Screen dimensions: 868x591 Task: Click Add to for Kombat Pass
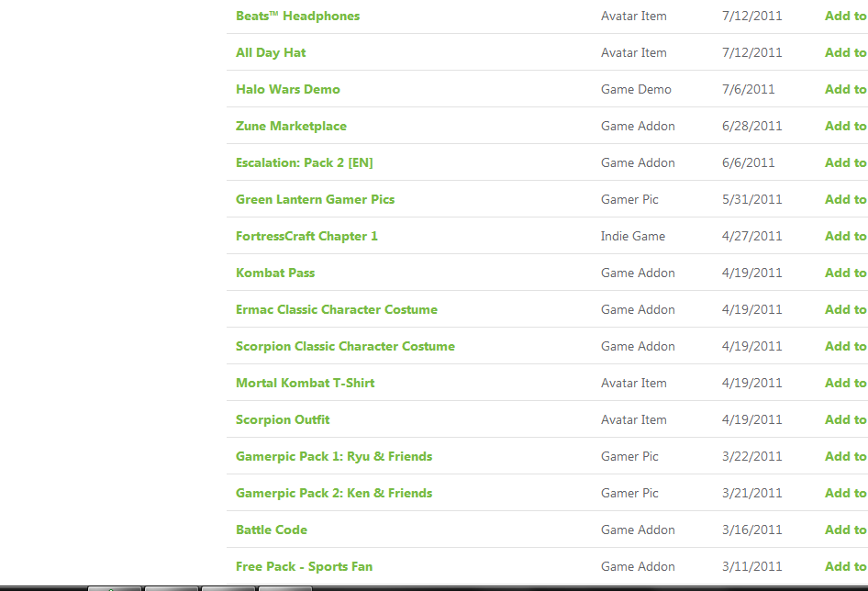pyautogui.click(x=846, y=273)
